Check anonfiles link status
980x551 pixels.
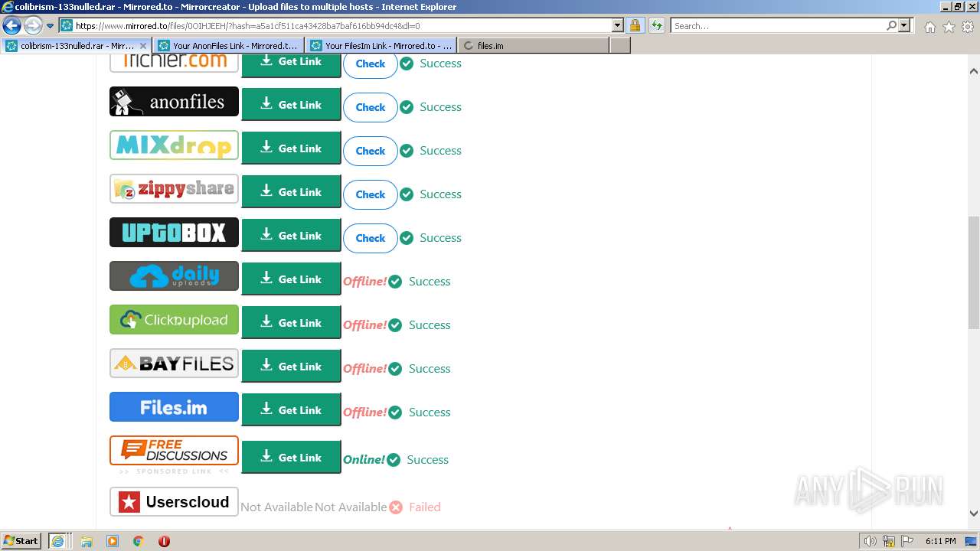point(371,107)
